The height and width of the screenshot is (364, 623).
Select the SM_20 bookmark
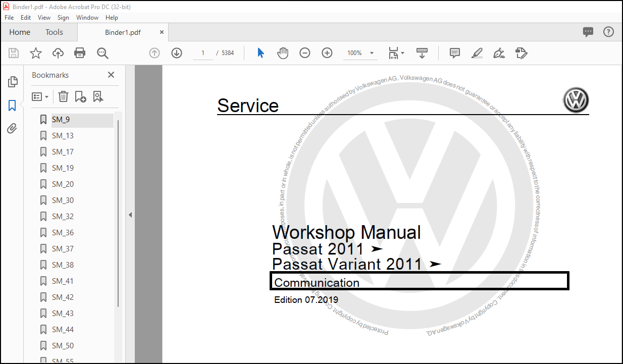63,184
